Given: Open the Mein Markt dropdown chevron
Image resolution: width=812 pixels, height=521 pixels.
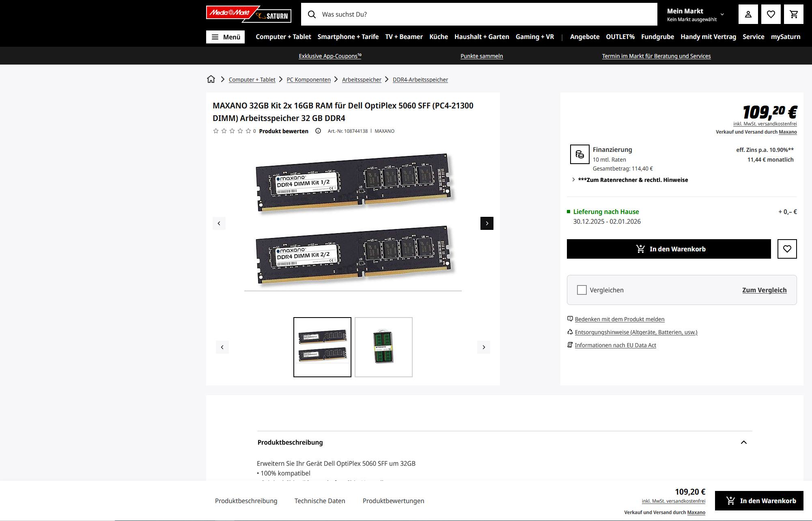Looking at the screenshot, I should point(722,15).
